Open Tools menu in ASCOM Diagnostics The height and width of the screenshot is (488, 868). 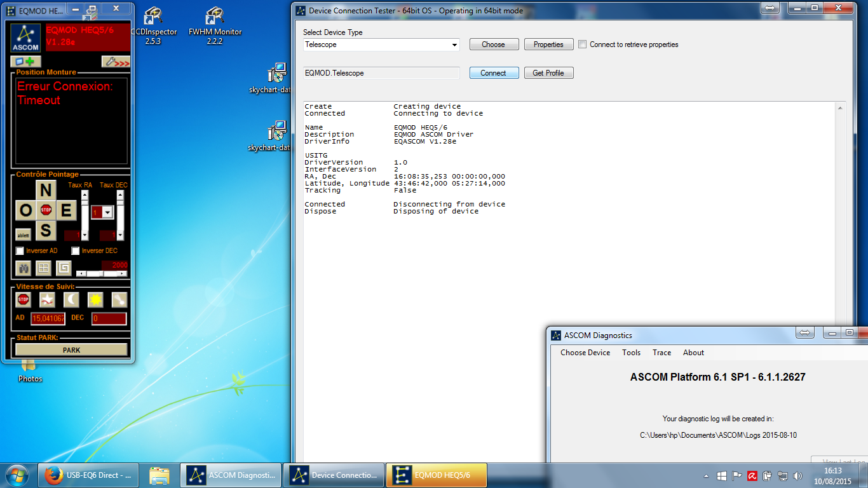click(x=631, y=353)
